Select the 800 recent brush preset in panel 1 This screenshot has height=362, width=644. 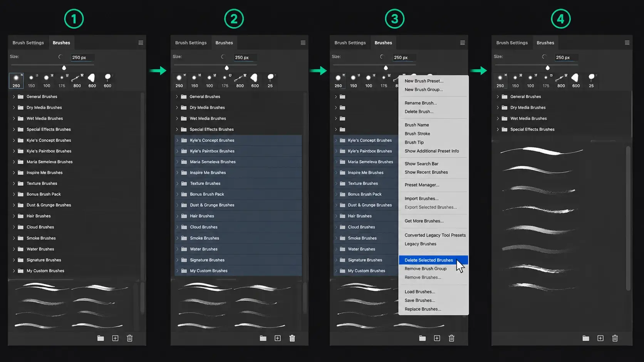pos(77,81)
